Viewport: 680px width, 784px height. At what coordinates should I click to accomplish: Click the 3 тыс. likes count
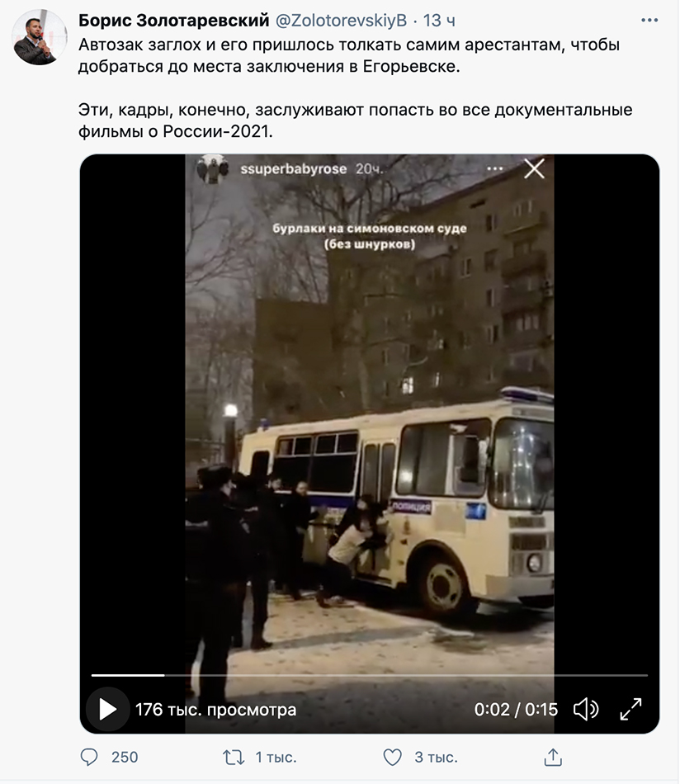(x=436, y=757)
